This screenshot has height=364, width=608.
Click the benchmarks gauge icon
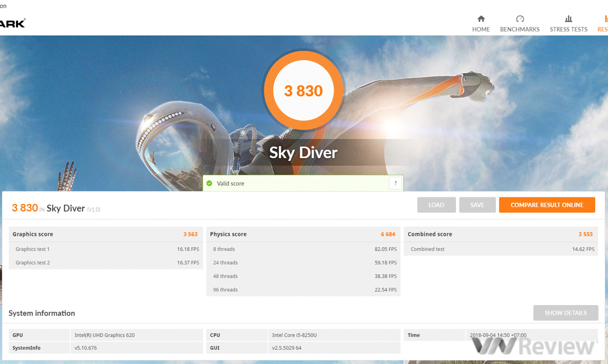pyautogui.click(x=520, y=19)
